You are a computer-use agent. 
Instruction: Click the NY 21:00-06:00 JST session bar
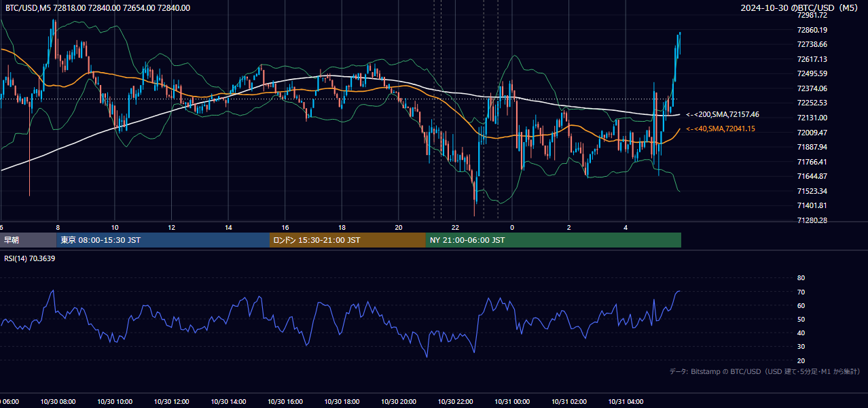tap(554, 240)
